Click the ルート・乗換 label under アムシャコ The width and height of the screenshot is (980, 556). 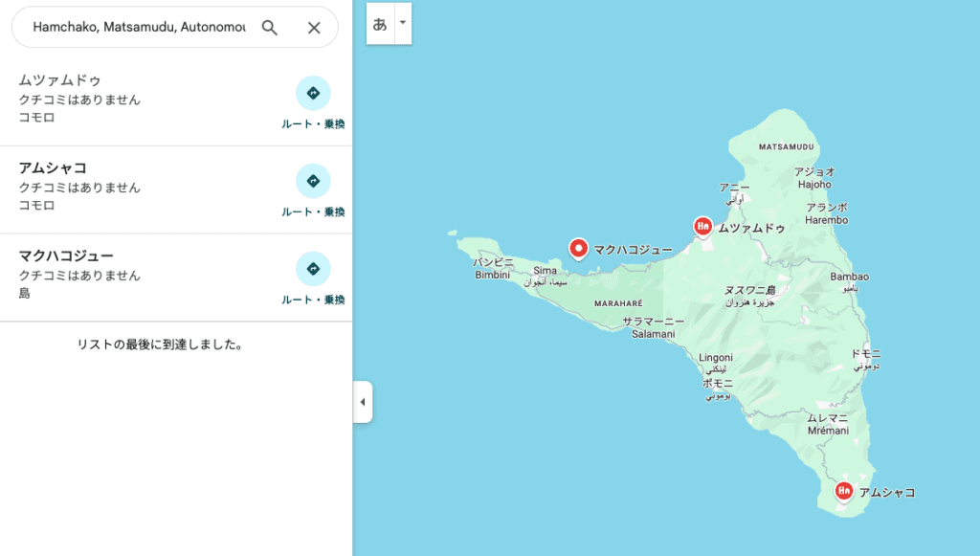pos(313,211)
